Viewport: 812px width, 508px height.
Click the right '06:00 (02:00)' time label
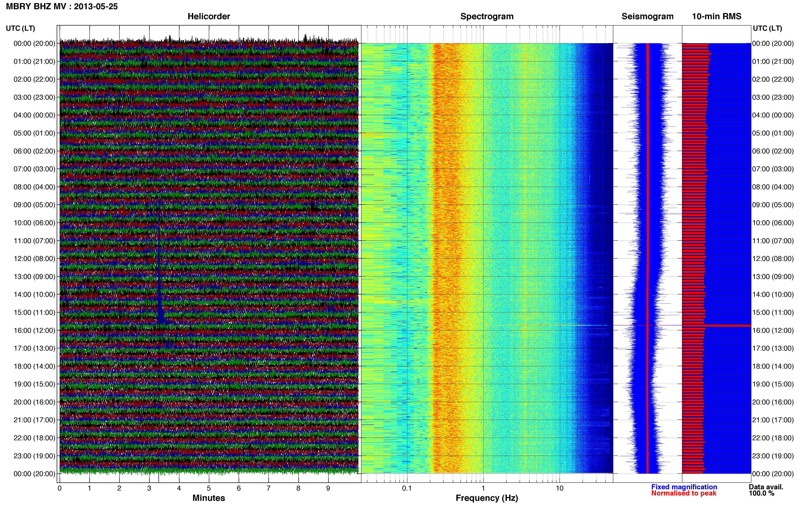[x=773, y=151]
